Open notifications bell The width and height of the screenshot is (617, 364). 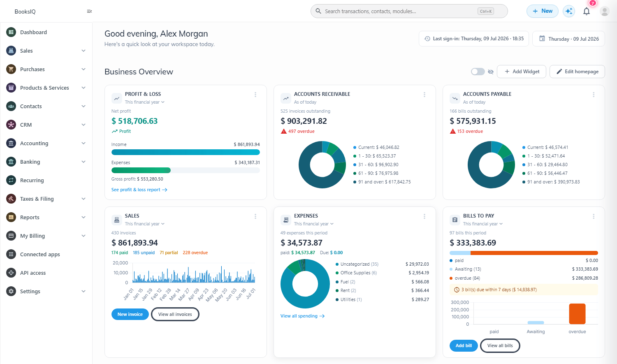587,11
